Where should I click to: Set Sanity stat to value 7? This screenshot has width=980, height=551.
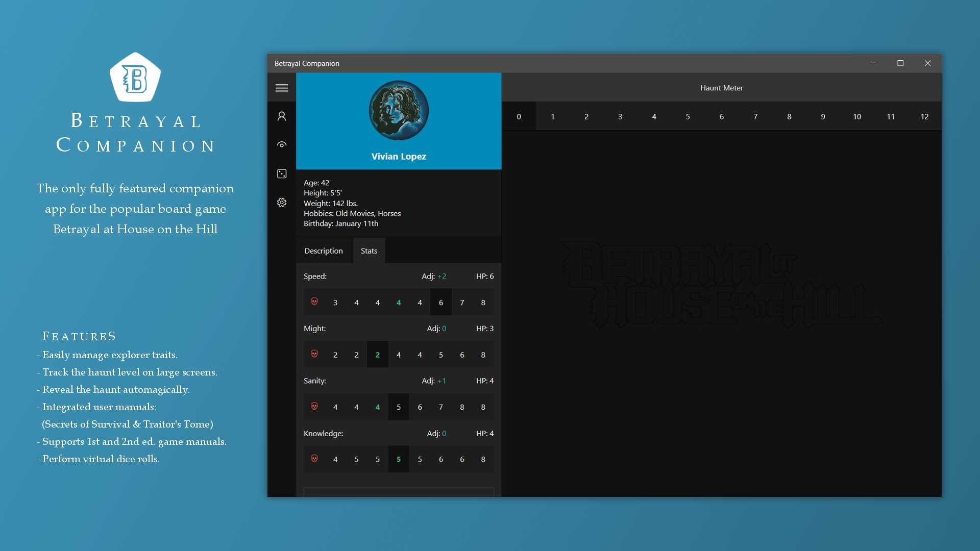441,407
